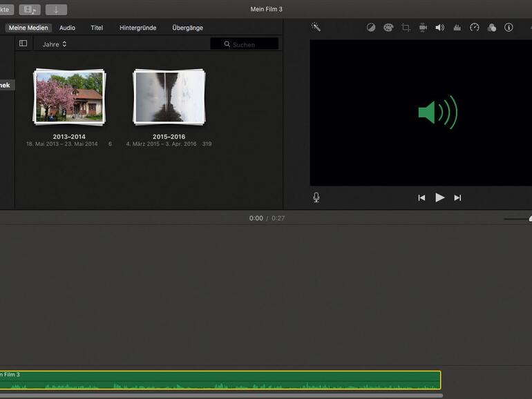Open the clip filter and audio effects tool
This screenshot has height=399, width=532.
[x=491, y=28]
